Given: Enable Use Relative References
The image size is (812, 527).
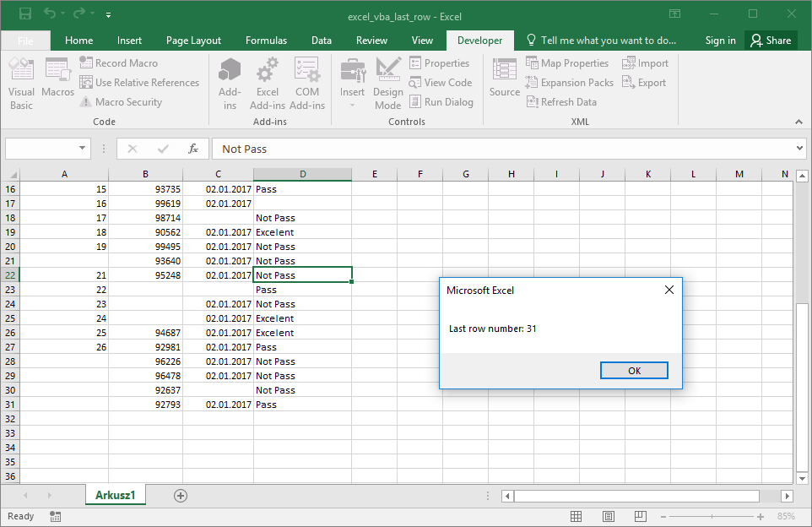Looking at the screenshot, I should pos(139,82).
